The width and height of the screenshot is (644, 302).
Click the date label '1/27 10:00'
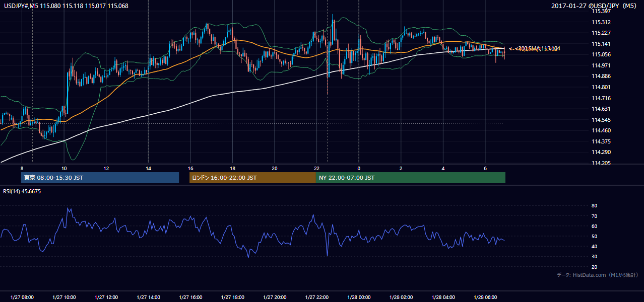pyautogui.click(x=64, y=297)
